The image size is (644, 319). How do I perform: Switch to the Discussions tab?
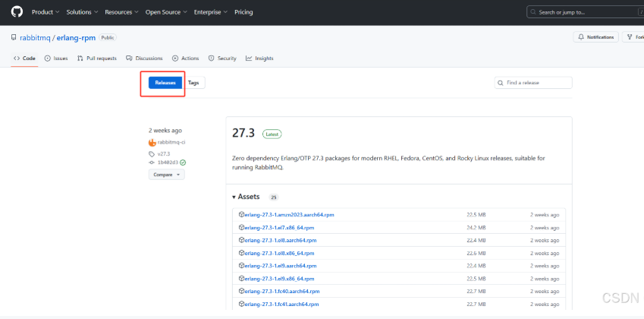point(144,58)
